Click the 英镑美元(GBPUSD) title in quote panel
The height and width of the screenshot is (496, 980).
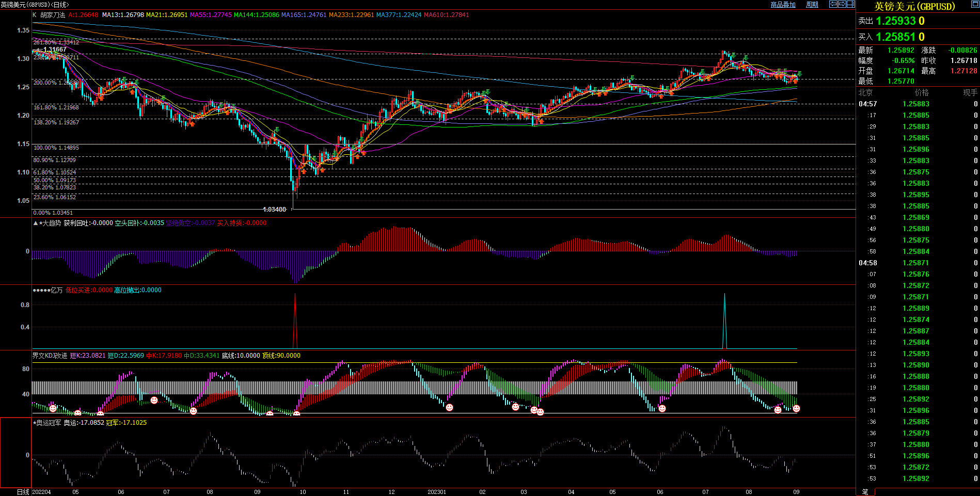pyautogui.click(x=914, y=6)
